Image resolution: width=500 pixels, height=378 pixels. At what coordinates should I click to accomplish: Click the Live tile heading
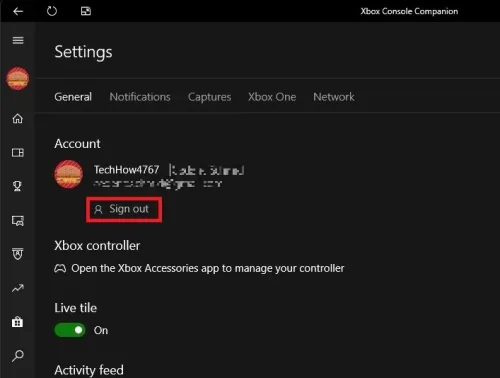pyautogui.click(x=76, y=308)
